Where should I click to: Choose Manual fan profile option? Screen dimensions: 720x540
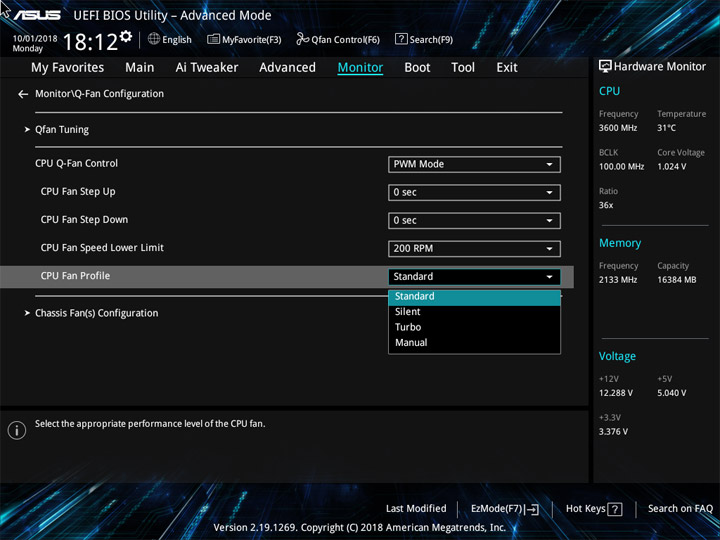[474, 343]
